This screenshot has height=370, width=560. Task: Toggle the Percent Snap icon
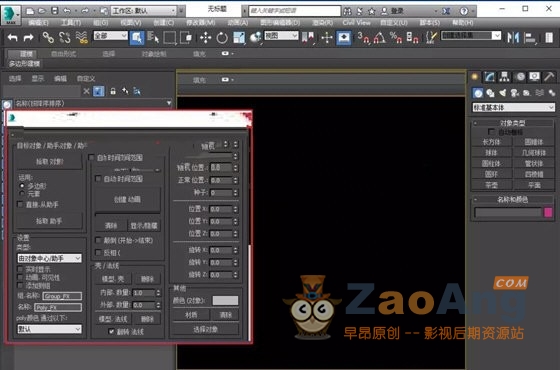[x=396, y=38]
